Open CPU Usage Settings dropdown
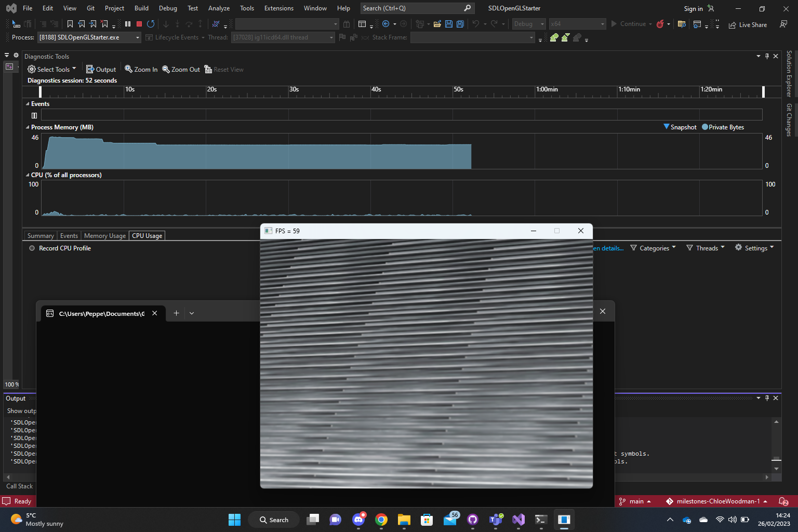Viewport: 798px width, 532px height. pos(754,248)
